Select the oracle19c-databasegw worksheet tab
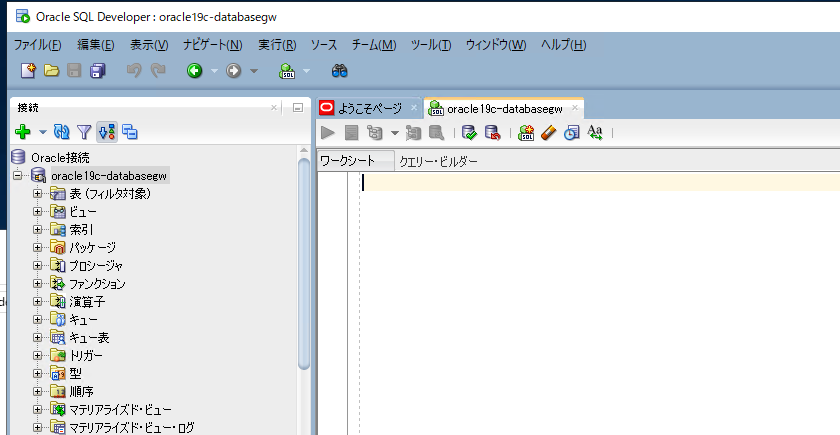Image resolution: width=840 pixels, height=435 pixels. [x=505, y=109]
